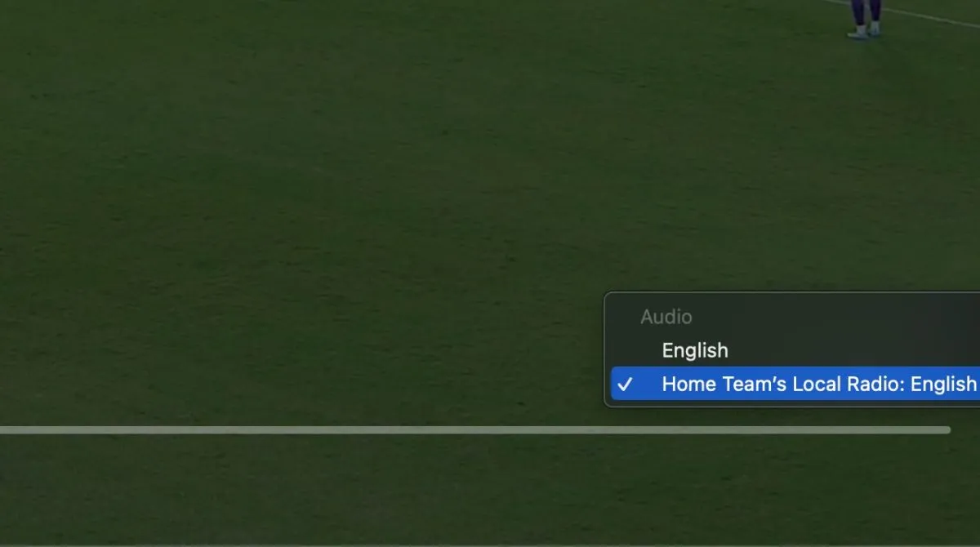Click the checkmark beside Home Team's Local Radio

click(626, 384)
